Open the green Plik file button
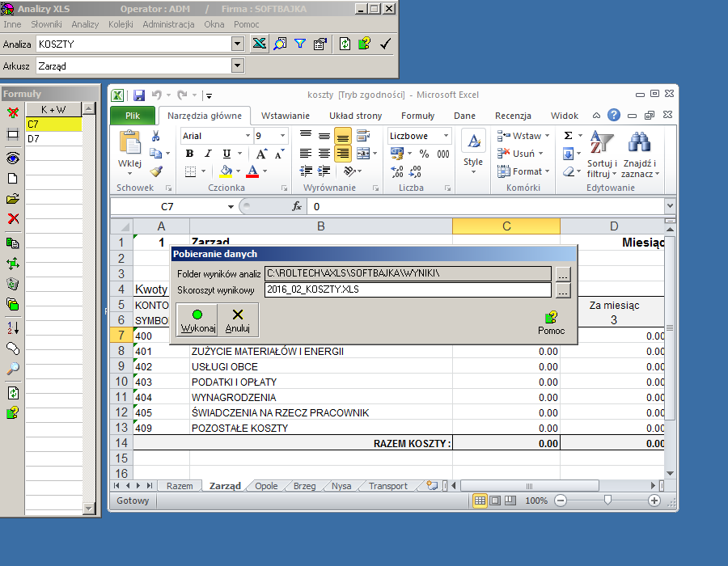Screen dimensions: 728x566 (133, 116)
